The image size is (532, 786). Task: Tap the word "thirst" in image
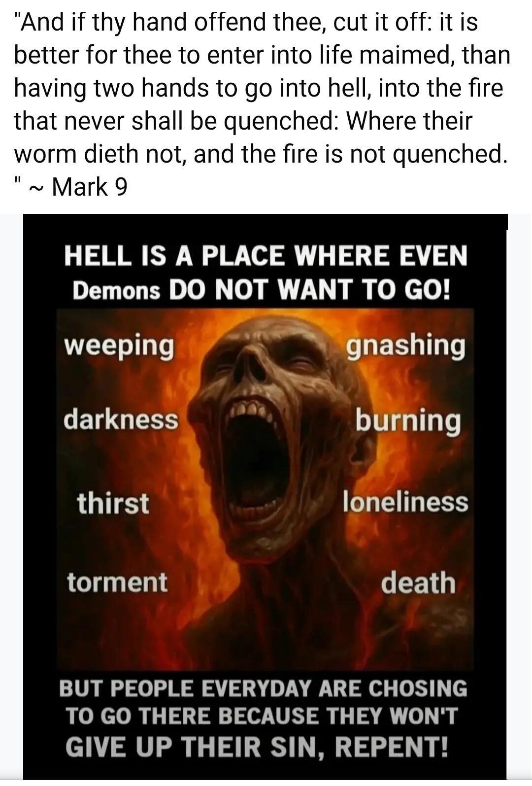[112, 503]
